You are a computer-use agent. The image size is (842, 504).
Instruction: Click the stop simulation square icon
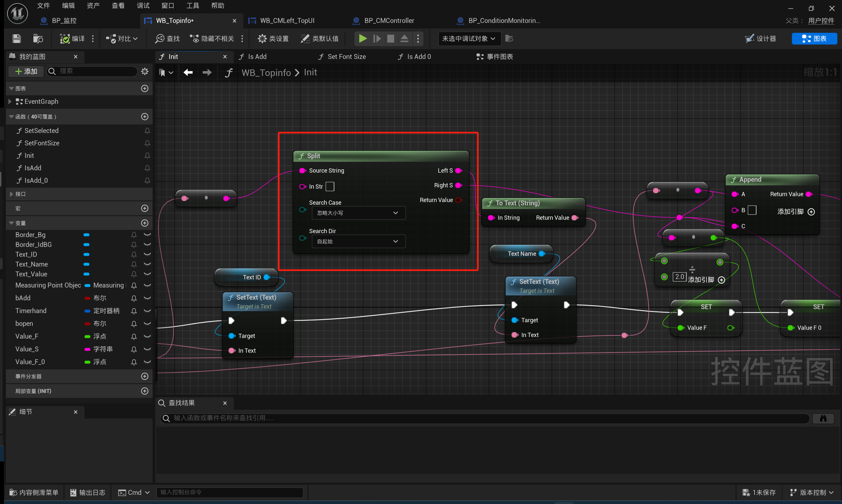[391, 39]
